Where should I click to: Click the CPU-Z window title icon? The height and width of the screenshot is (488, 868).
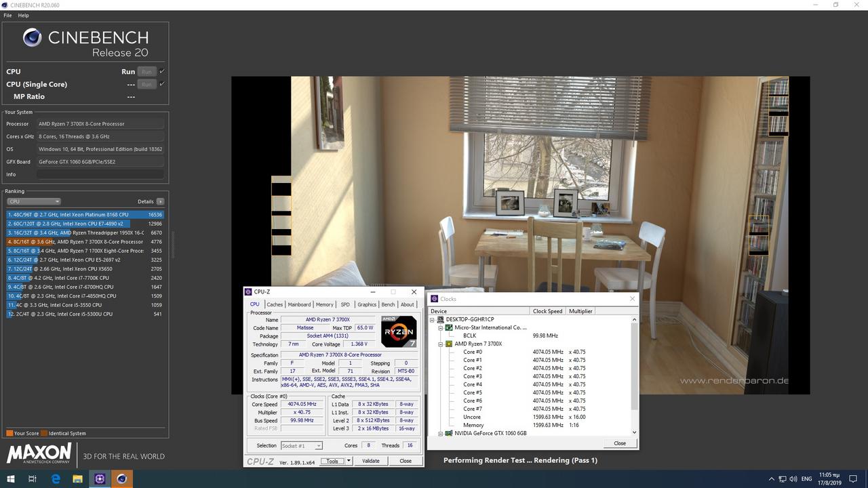click(248, 292)
